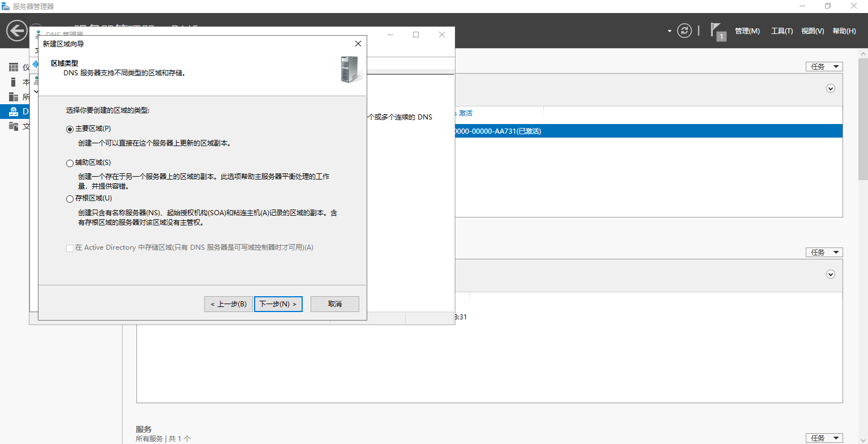Click the refresh icon in header

[685, 31]
